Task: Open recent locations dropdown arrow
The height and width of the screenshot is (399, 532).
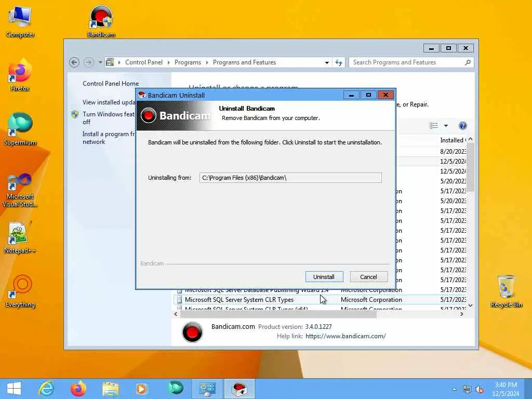Action: pos(100,62)
